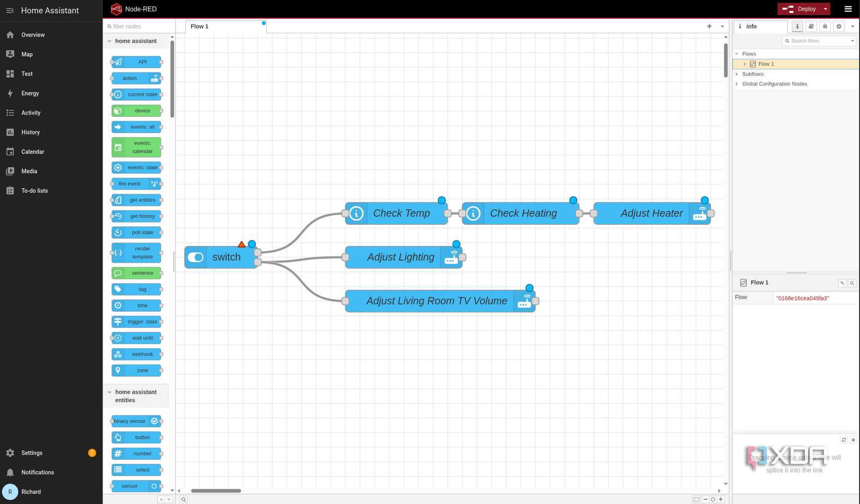Open the configuration nodes gear icon
860x504 pixels.
[x=839, y=27]
